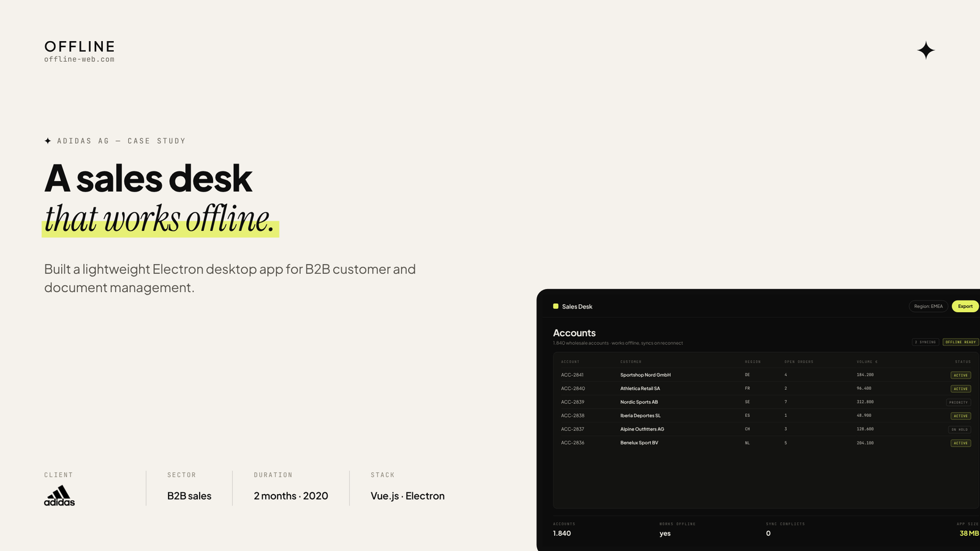Screen dimensions: 980x551
Task: Click the small star before ADIDAS AG — CASE STUDY
Action: (x=48, y=141)
